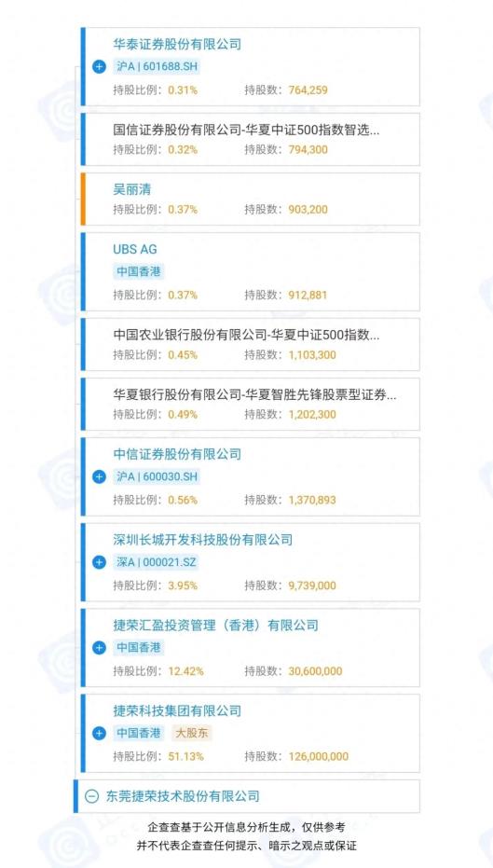Select the 华夏银行-华夏智胜先锋股票型证券 card
This screenshot has height=868, width=493.
[x=250, y=404]
